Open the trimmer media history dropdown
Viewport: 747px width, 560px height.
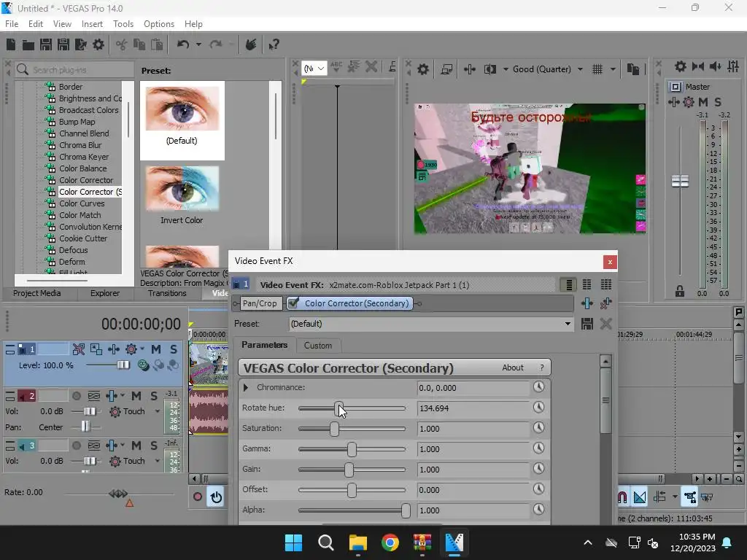click(x=314, y=69)
